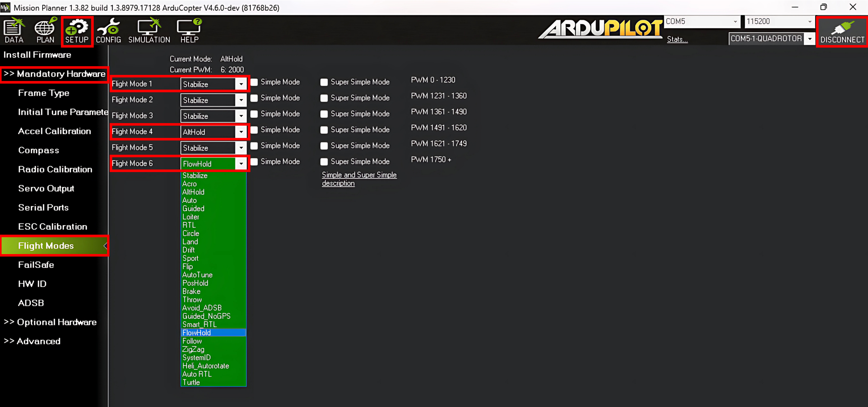Open the Compass page
The image size is (868, 407).
[x=39, y=150]
